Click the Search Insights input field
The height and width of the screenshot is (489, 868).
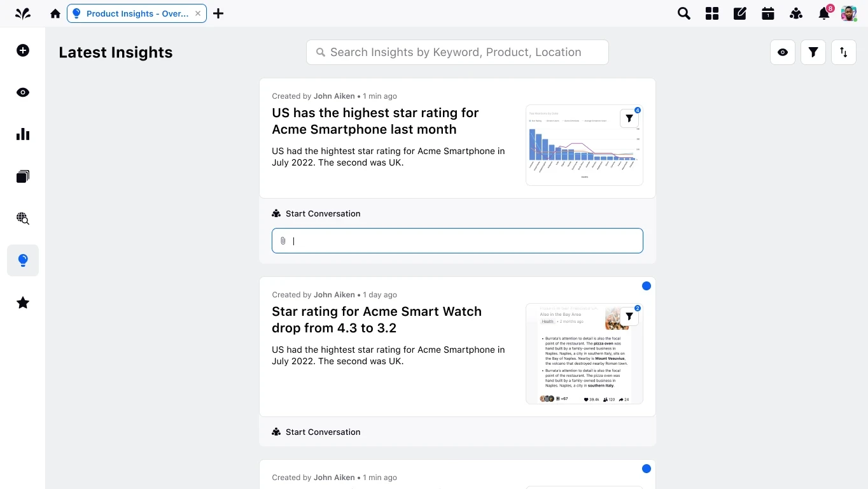[x=458, y=52]
